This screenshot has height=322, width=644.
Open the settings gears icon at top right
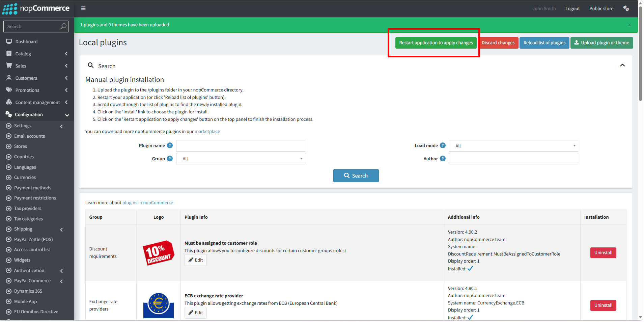(x=626, y=8)
